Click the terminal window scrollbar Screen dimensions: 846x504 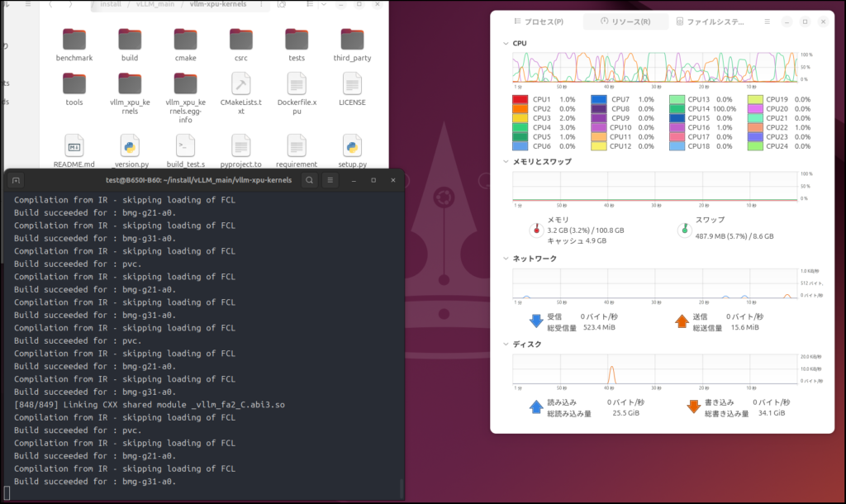pyautogui.click(x=402, y=487)
